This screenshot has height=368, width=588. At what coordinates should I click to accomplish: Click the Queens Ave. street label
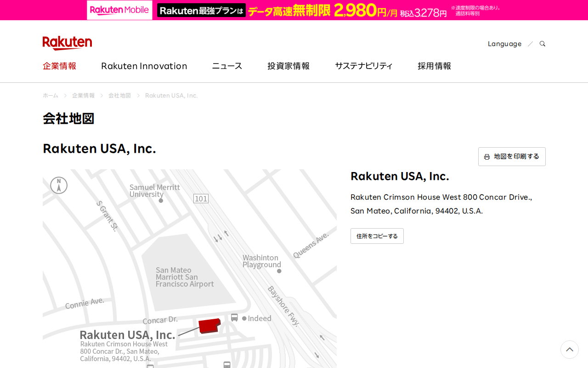click(x=311, y=245)
